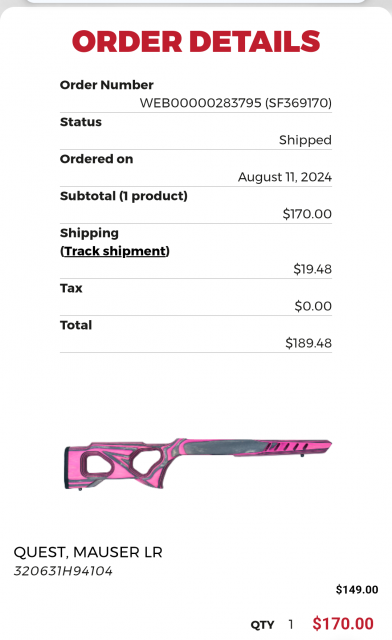Open the Track shipment link
Viewport: 392px width, 640px height.
click(x=115, y=251)
